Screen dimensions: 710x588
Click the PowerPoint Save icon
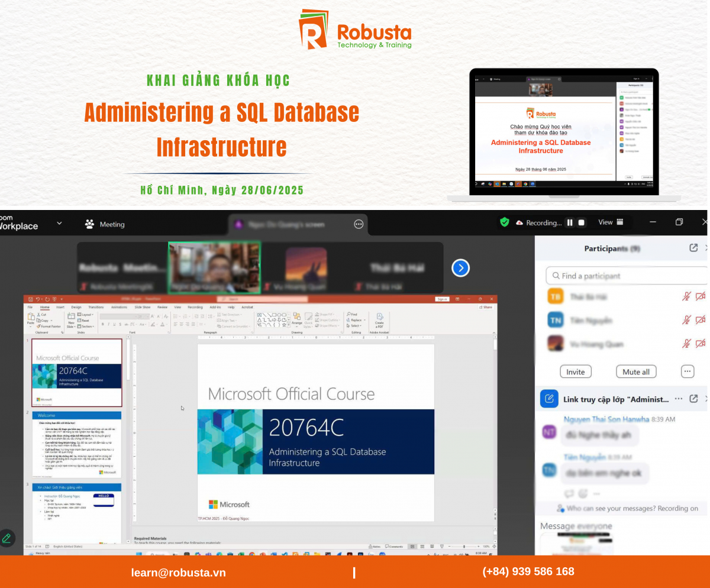pos(31,299)
